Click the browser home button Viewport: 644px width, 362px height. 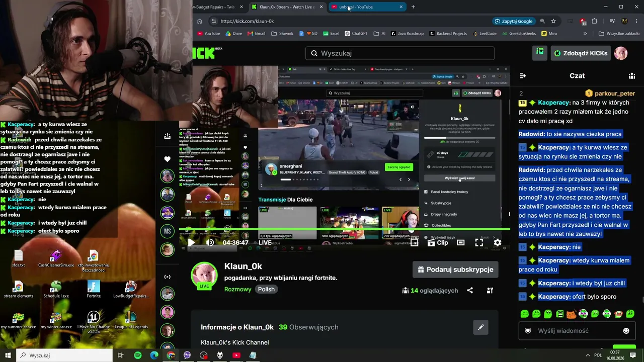pyautogui.click(x=199, y=21)
